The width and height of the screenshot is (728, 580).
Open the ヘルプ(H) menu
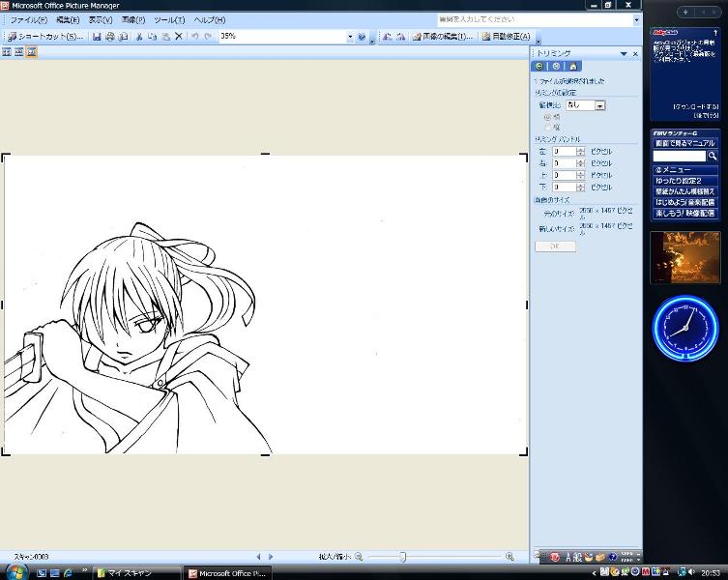[210, 20]
